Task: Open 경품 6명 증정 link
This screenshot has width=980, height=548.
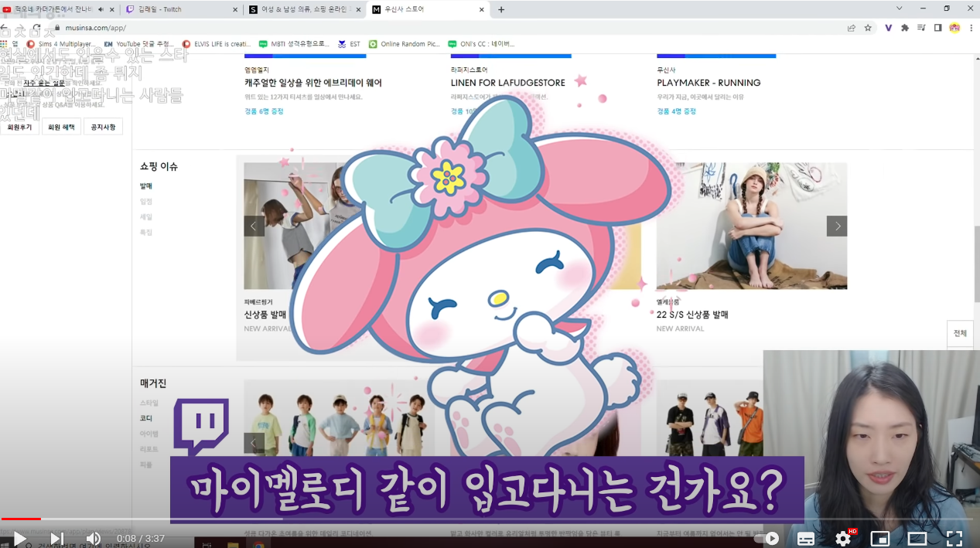Action: 264,111
